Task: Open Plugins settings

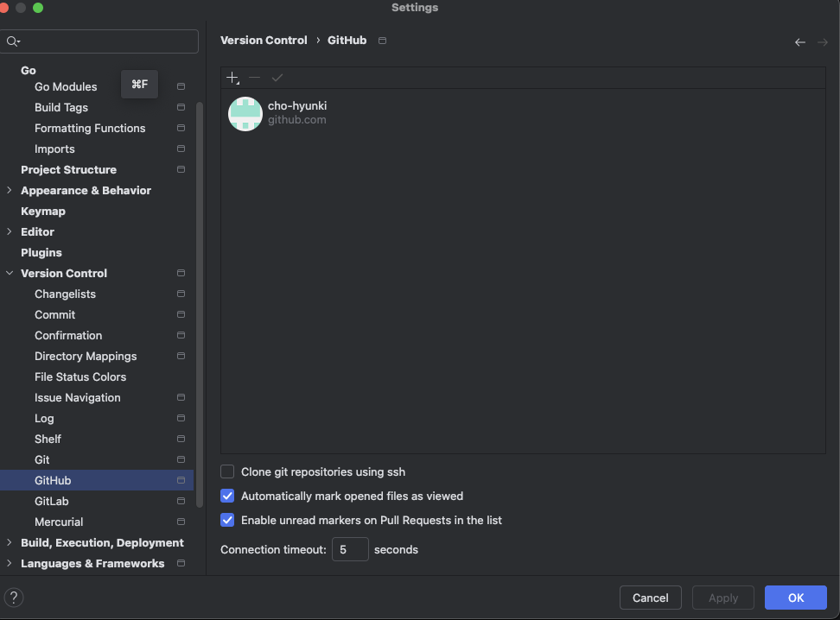Action: [x=41, y=253]
